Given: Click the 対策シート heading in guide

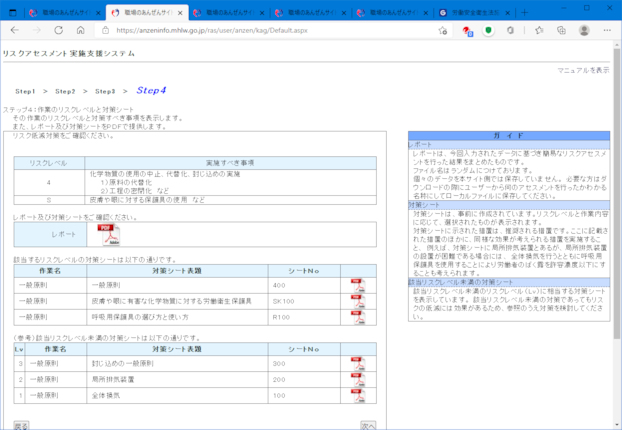Looking at the screenshot, I should click(424, 205).
